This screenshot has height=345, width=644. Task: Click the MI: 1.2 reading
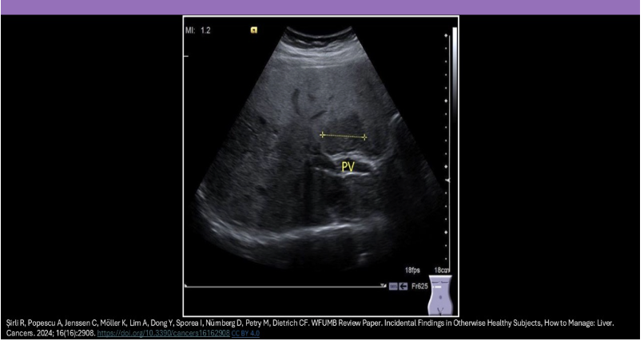click(x=197, y=30)
